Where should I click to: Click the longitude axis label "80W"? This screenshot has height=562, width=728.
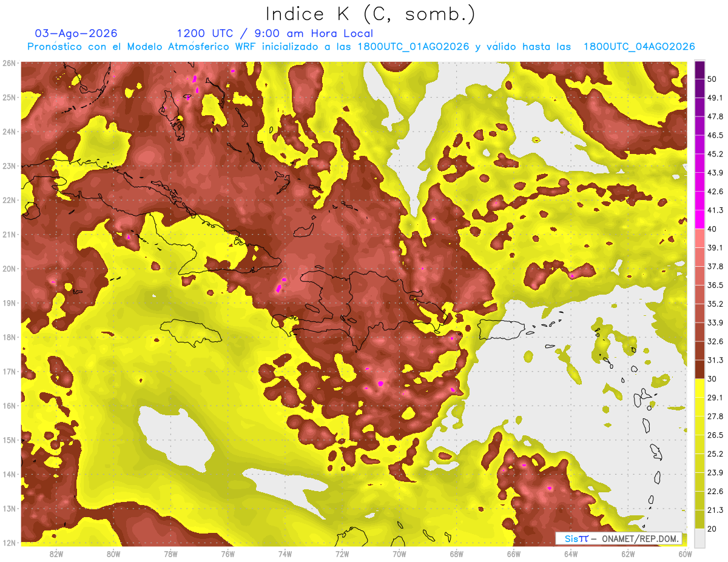pos(113,554)
